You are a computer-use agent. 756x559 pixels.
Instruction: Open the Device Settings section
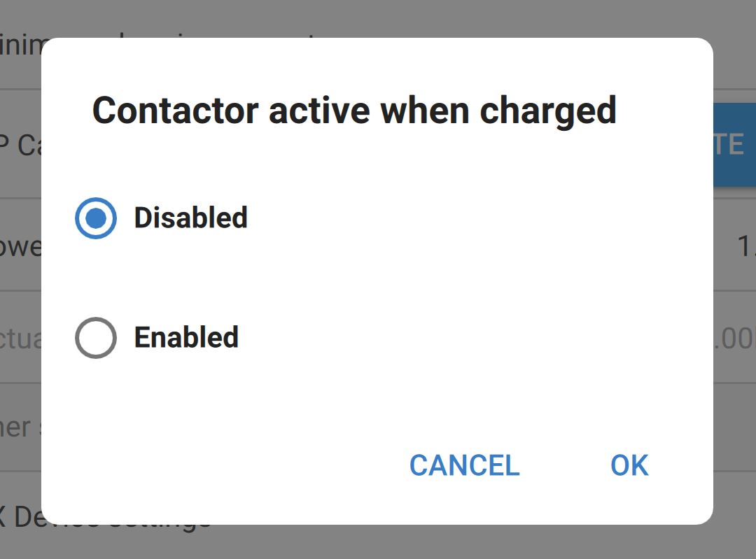tap(105, 518)
